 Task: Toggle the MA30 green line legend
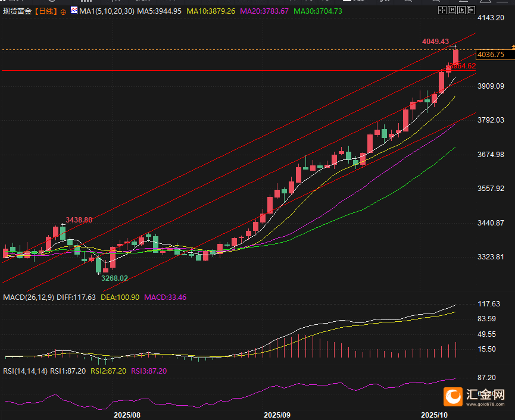pyautogui.click(x=318, y=11)
